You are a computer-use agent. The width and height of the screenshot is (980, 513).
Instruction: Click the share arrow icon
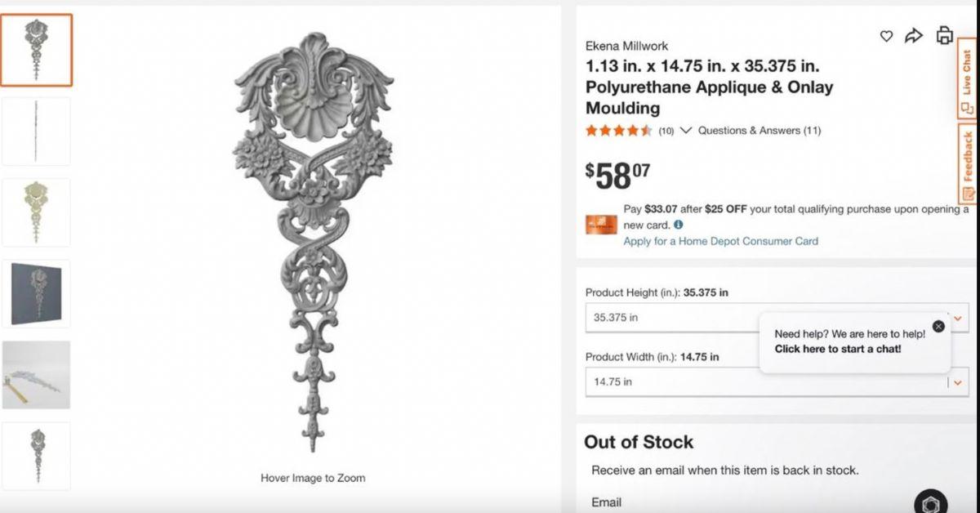(914, 35)
